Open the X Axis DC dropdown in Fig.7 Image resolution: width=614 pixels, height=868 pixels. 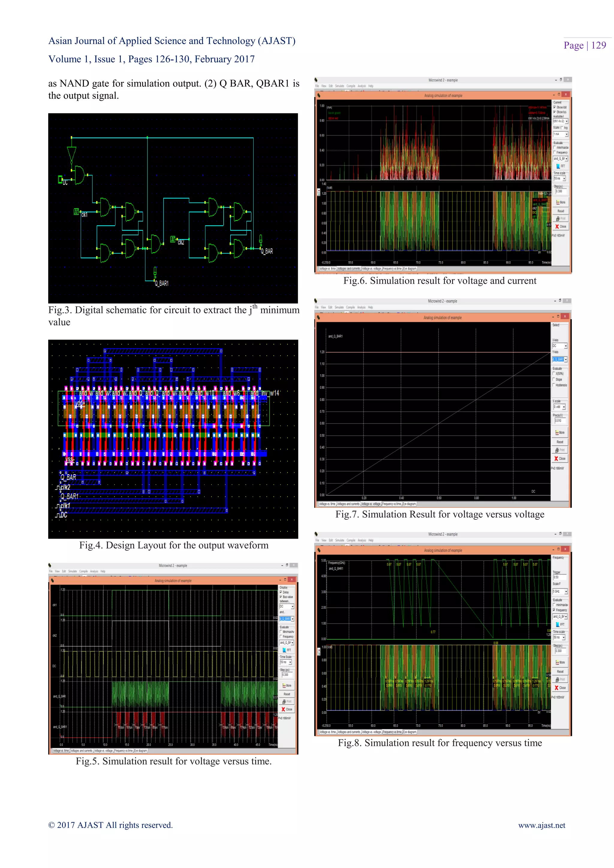pyautogui.click(x=566, y=346)
